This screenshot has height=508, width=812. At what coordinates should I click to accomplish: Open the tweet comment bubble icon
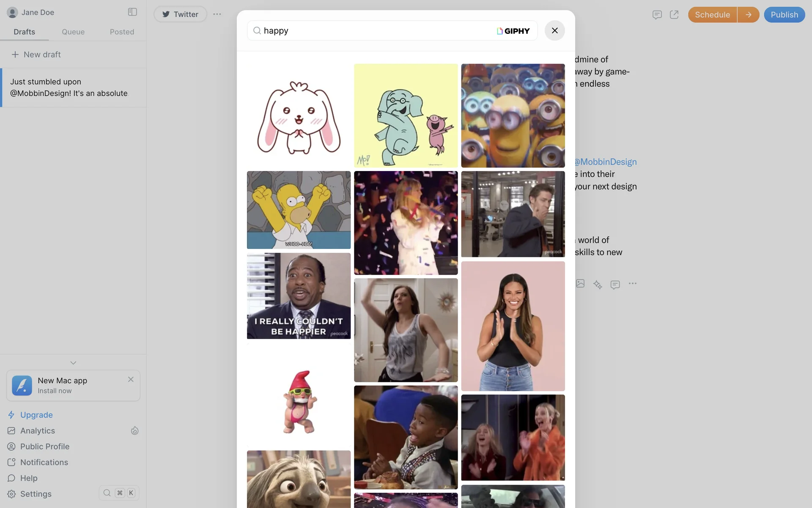[615, 284]
